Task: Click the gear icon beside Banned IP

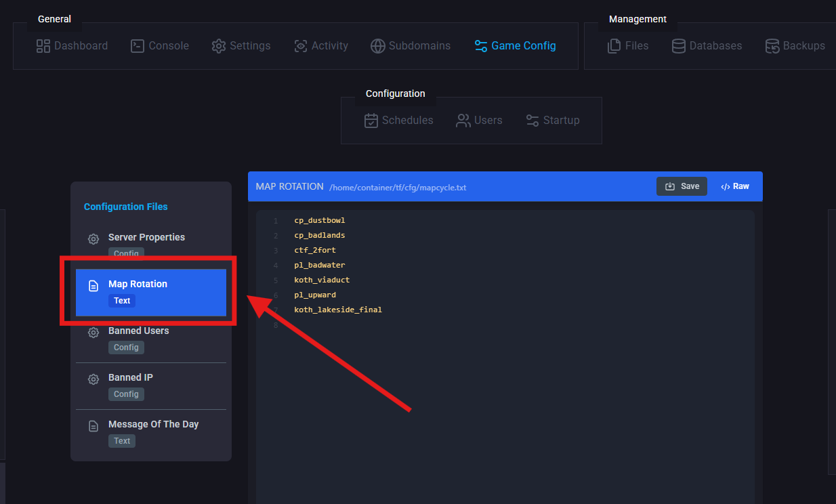Action: 93,379
